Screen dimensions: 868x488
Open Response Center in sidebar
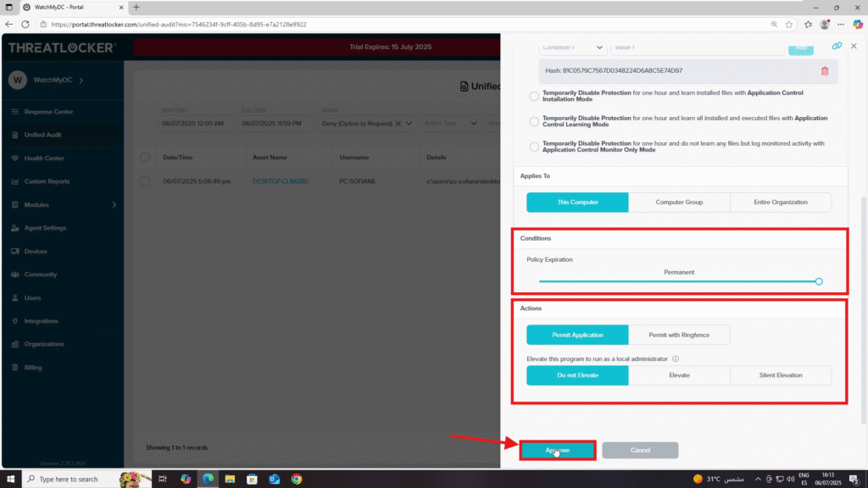click(x=48, y=112)
